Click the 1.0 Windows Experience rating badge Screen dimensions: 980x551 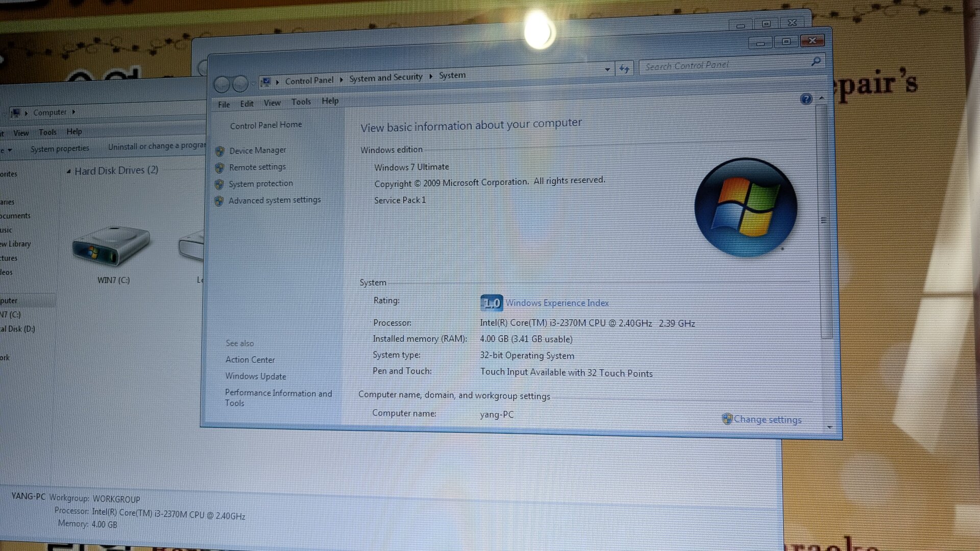point(492,303)
